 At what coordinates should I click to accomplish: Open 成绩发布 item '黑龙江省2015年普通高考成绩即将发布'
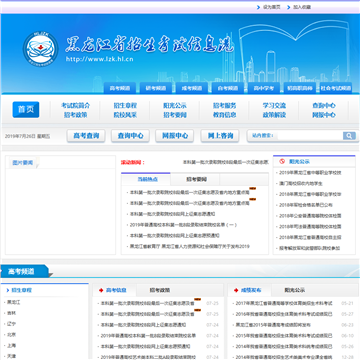[x=273, y=325]
